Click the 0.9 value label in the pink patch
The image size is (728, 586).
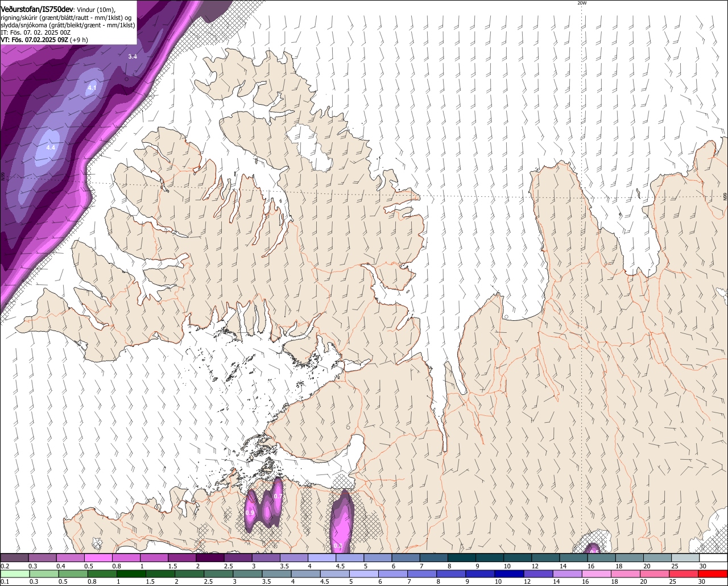250,513
